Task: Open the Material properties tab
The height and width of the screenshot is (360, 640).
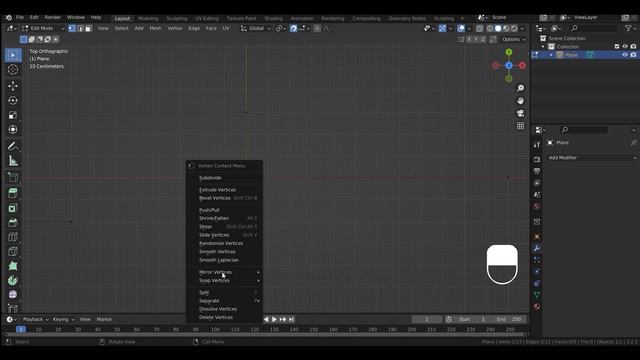Action: (x=537, y=307)
